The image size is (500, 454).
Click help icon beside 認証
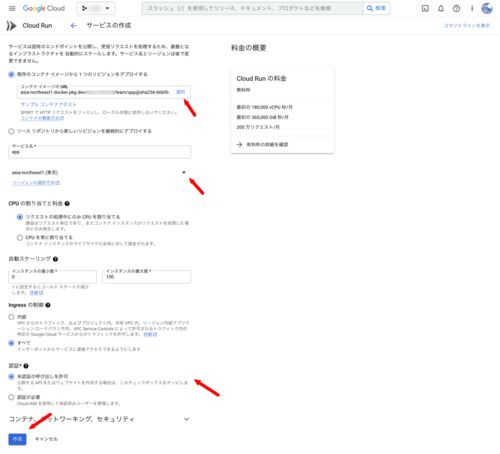click(x=26, y=366)
